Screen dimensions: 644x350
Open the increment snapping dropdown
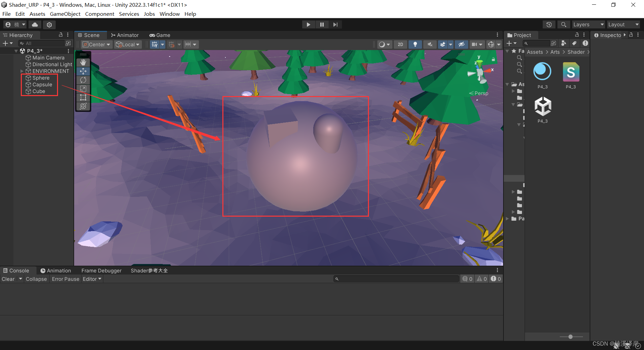click(x=191, y=44)
